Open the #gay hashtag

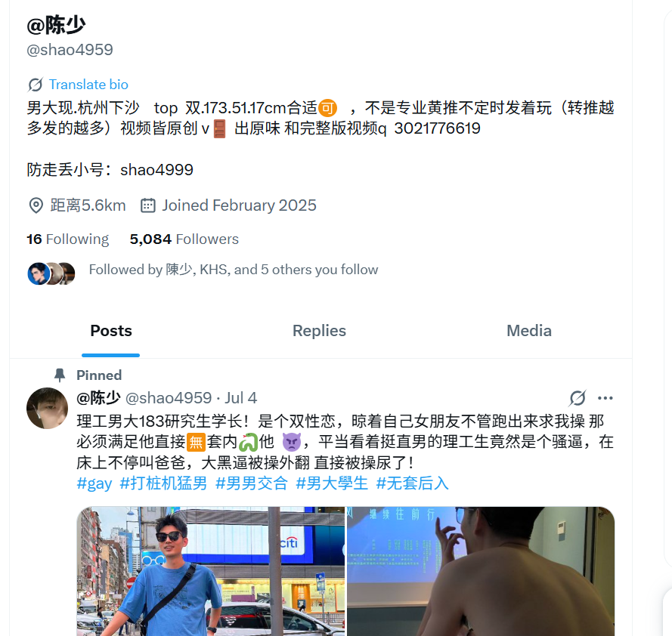[94, 483]
